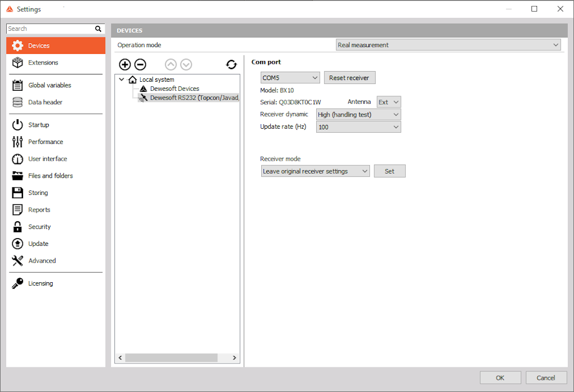Image resolution: width=574 pixels, height=392 pixels.
Task: Click the tree horizontal scrollbar thumb
Action: coord(172,358)
